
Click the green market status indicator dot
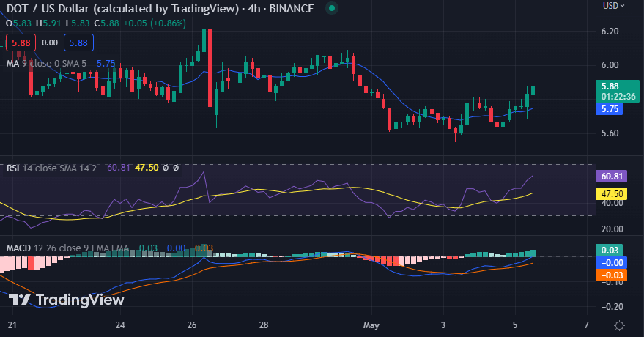(x=332, y=8)
